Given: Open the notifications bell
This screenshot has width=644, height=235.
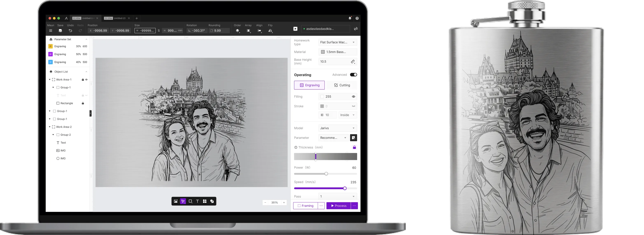Looking at the screenshot, I should tap(350, 18).
